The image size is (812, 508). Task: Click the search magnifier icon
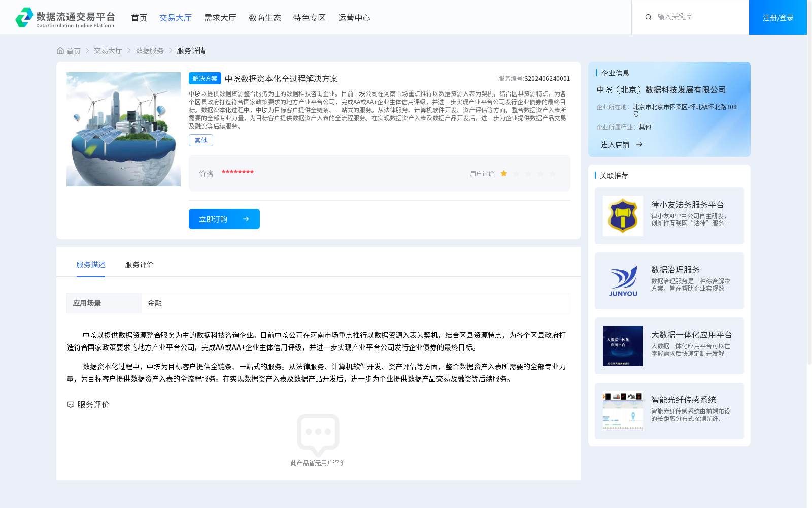point(648,17)
